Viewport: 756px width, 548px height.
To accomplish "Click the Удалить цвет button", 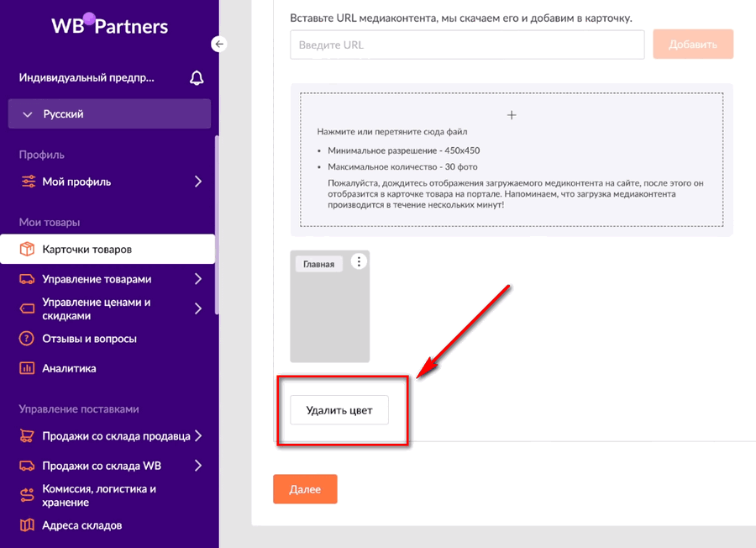I will coord(339,410).
